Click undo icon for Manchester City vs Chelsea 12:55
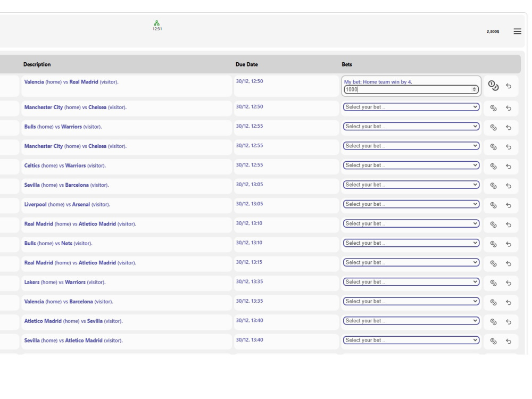Image resolution: width=532 pixels, height=399 pixels. [508, 147]
